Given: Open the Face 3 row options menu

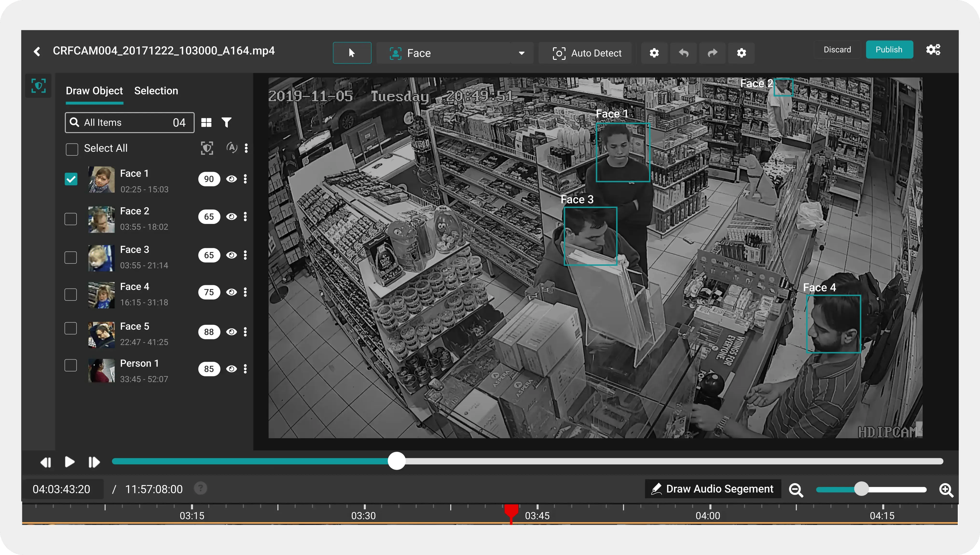Looking at the screenshot, I should click(x=245, y=255).
